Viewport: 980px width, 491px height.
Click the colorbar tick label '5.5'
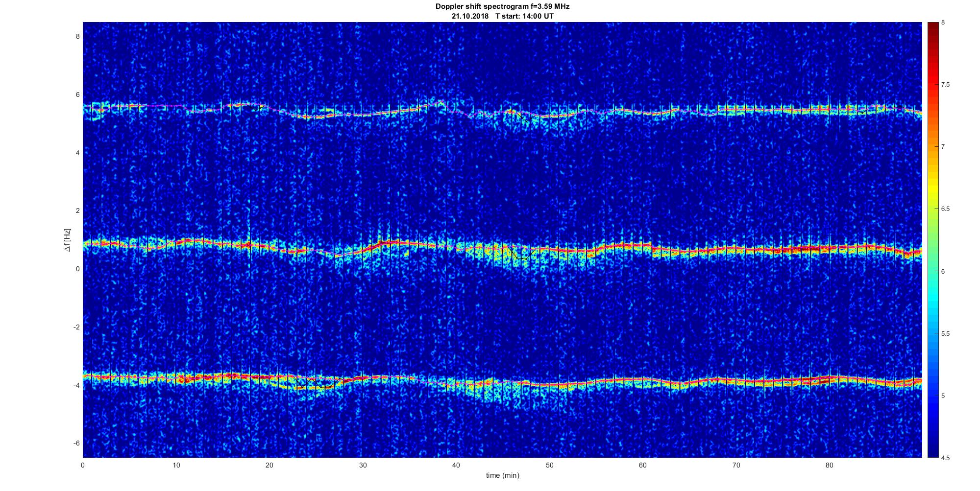946,333
